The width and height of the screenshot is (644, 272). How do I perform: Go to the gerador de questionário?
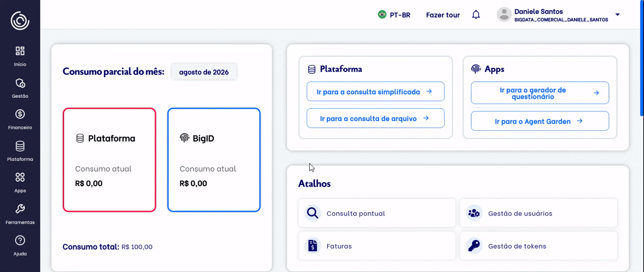click(540, 93)
